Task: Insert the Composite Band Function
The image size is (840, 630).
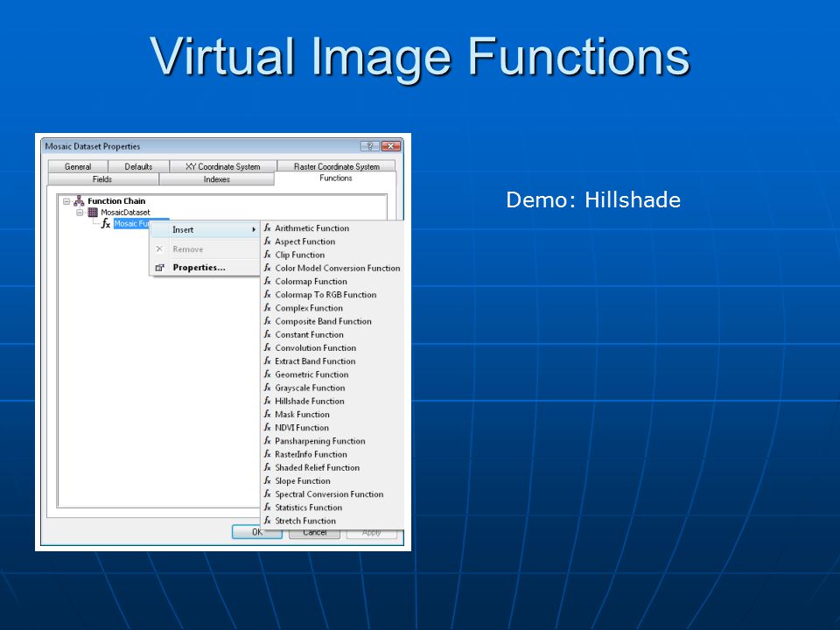Action: tap(332, 321)
